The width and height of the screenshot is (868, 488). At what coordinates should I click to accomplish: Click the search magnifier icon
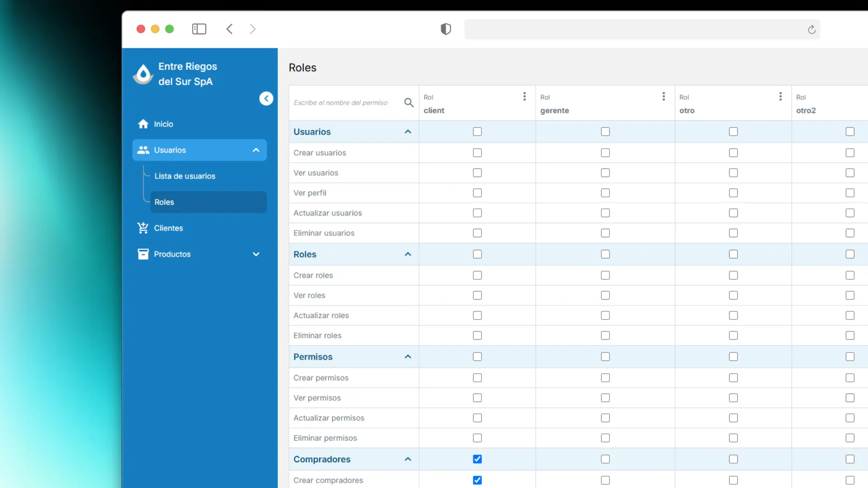click(x=409, y=103)
